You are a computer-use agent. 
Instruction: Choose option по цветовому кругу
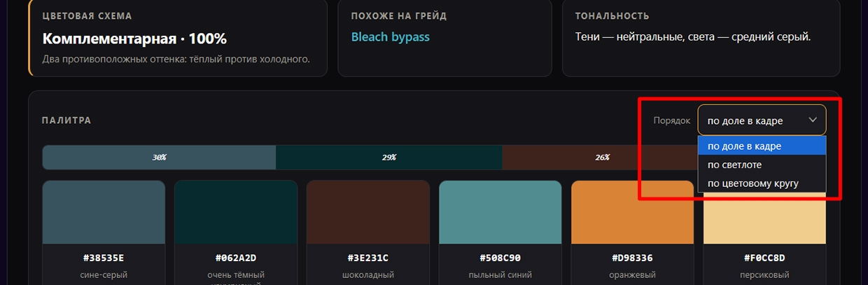[762, 183]
